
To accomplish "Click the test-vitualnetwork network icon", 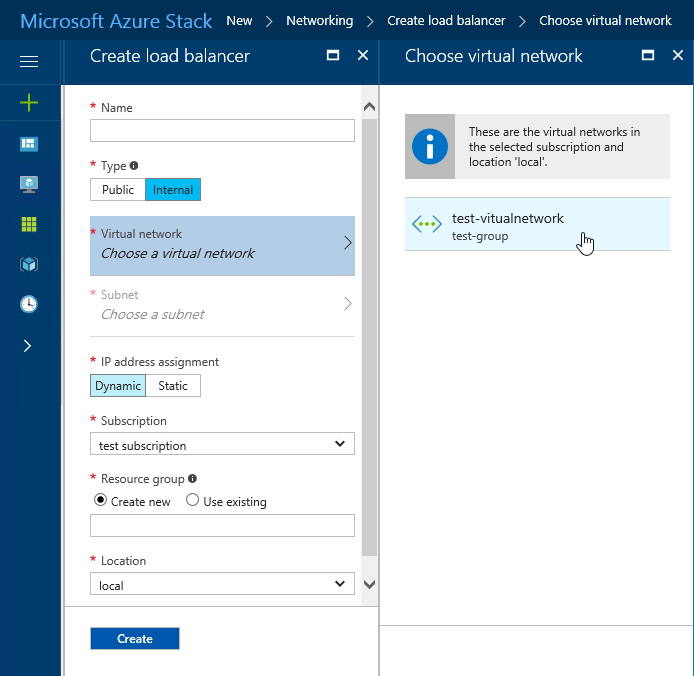I will (x=427, y=224).
